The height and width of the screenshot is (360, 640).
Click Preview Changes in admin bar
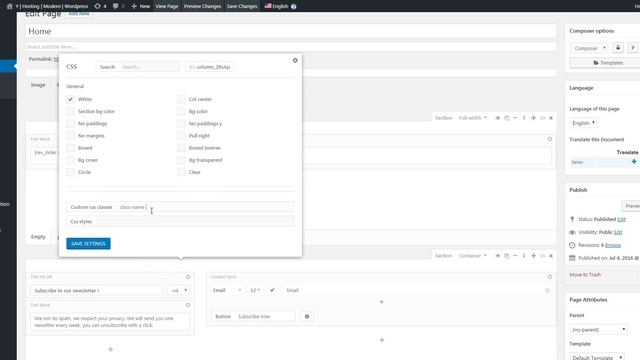coord(202,6)
